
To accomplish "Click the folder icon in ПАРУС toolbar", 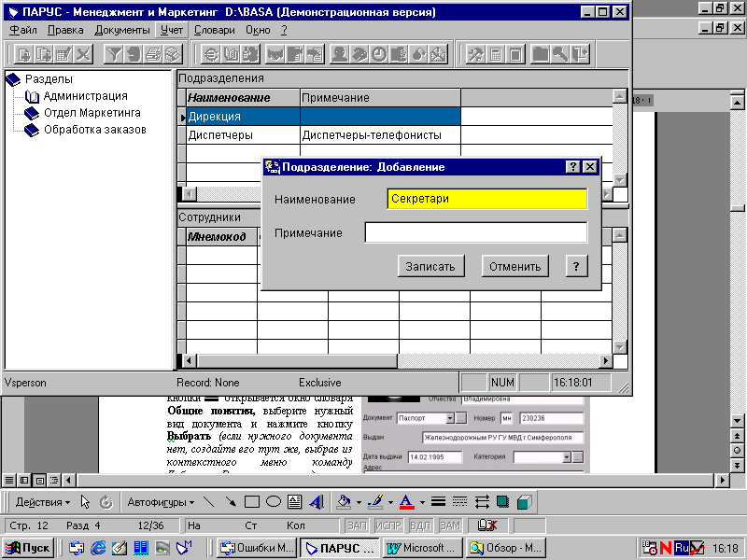I will pos(541,54).
